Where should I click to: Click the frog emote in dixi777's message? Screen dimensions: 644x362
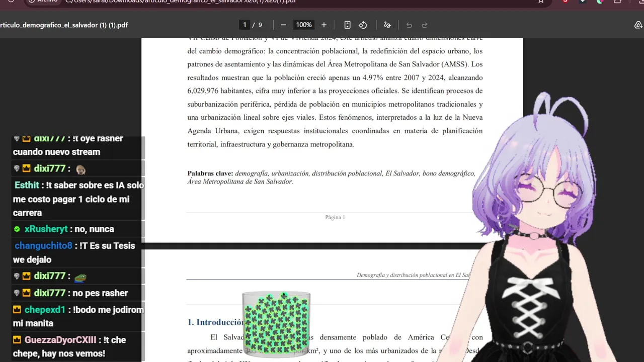click(x=80, y=277)
